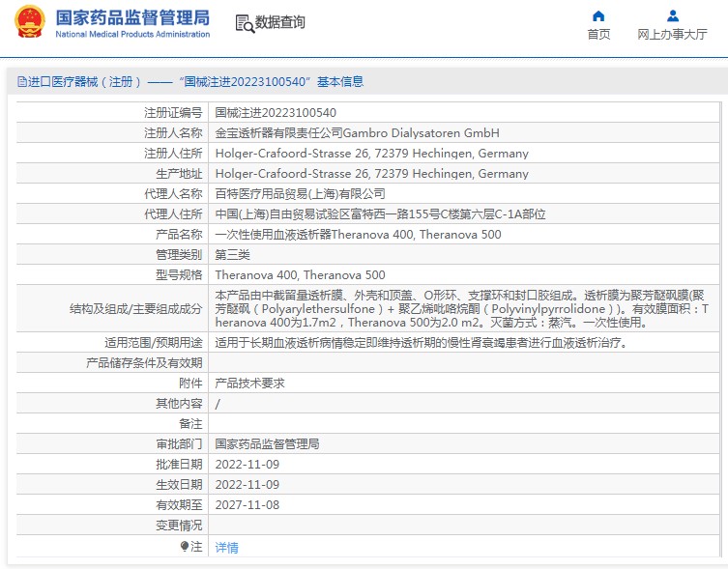The image size is (728, 569).
Task: Select the 生效日期 value 2022-11-09
Action: [x=247, y=485]
